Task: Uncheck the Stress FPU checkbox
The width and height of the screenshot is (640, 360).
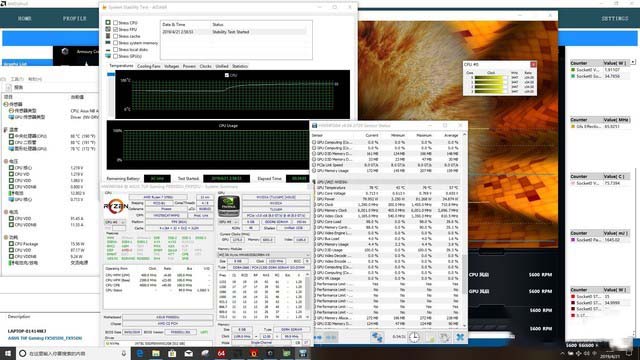Action: [x=116, y=29]
